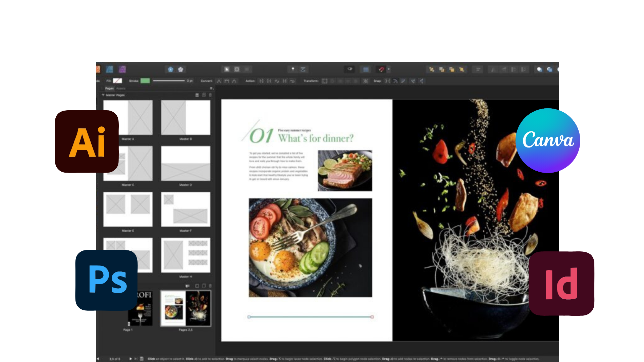Click the left node of the selected line

tap(249, 317)
